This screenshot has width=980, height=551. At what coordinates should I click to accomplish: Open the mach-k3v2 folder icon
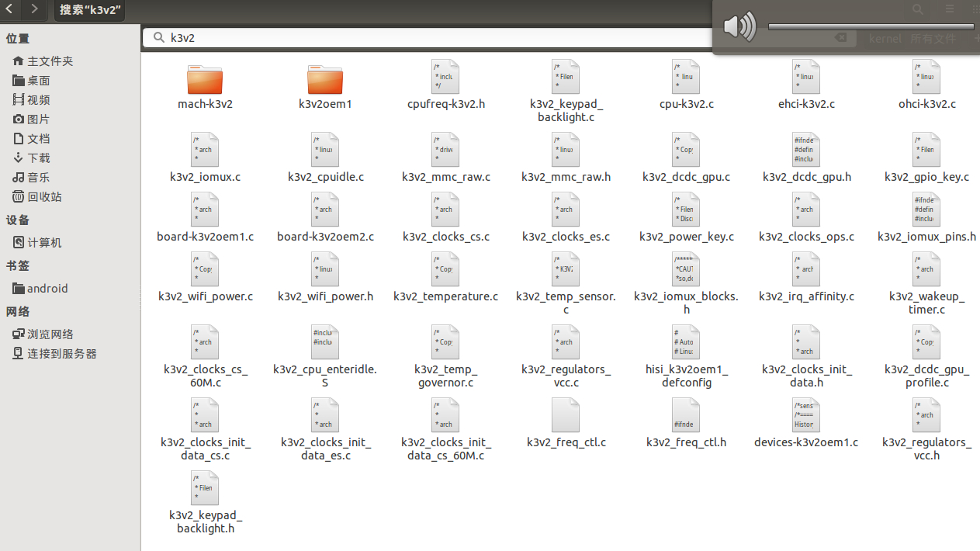tap(205, 79)
